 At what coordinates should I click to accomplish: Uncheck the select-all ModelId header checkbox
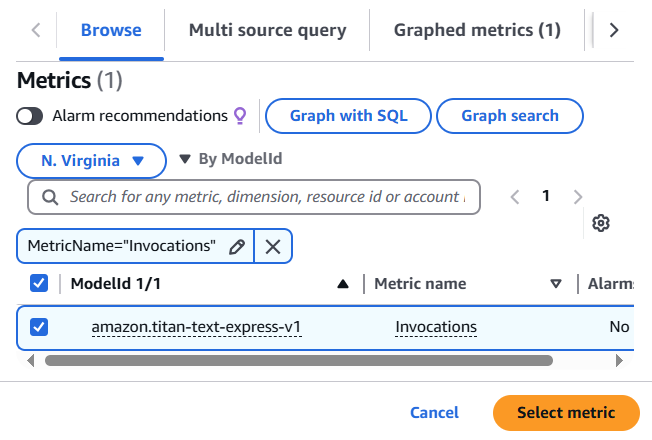[39, 283]
